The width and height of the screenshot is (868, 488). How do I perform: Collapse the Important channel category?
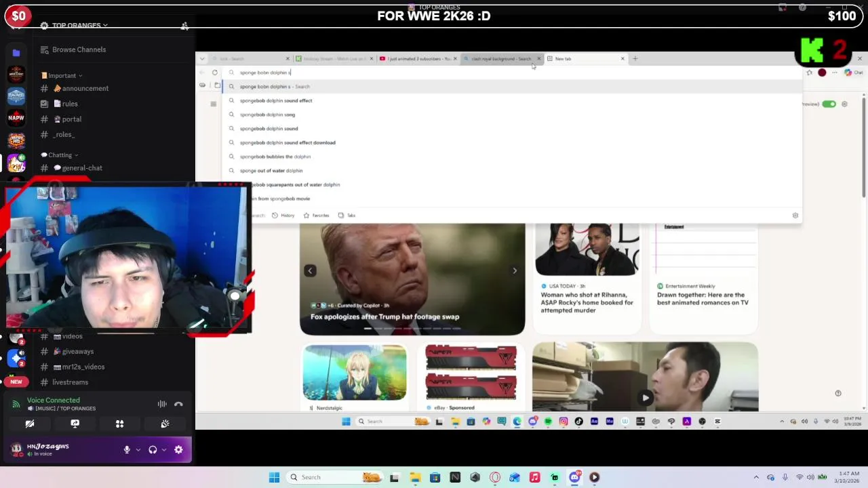tap(62, 76)
